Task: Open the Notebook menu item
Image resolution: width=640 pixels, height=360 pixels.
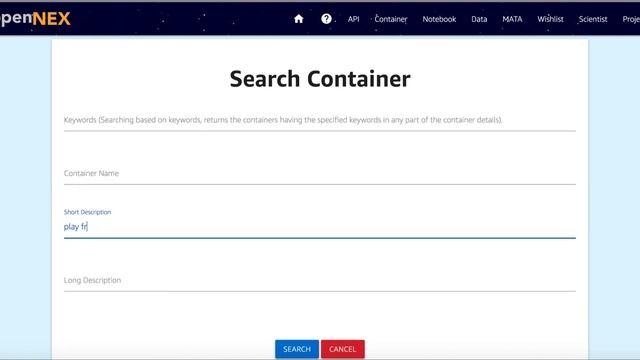Action: click(x=439, y=19)
